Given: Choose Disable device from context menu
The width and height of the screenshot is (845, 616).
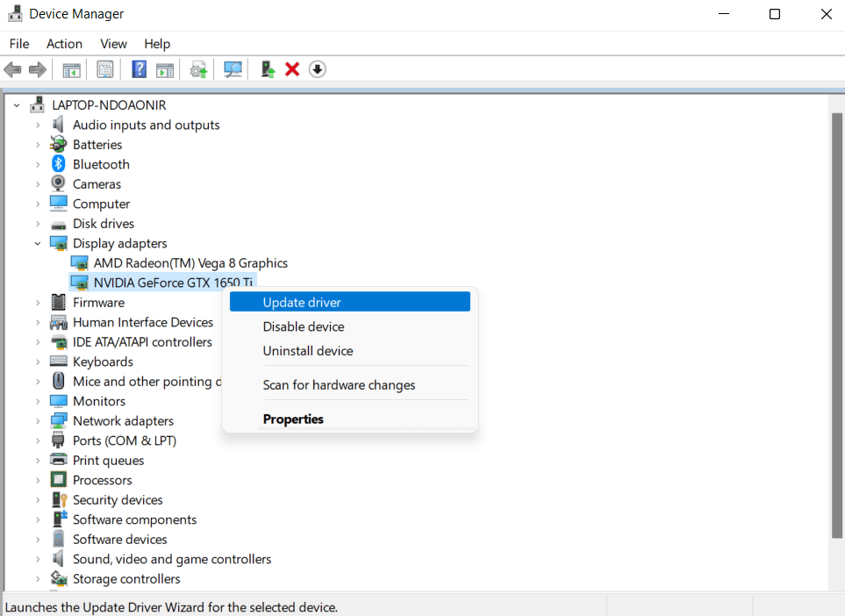Looking at the screenshot, I should click(350, 326).
